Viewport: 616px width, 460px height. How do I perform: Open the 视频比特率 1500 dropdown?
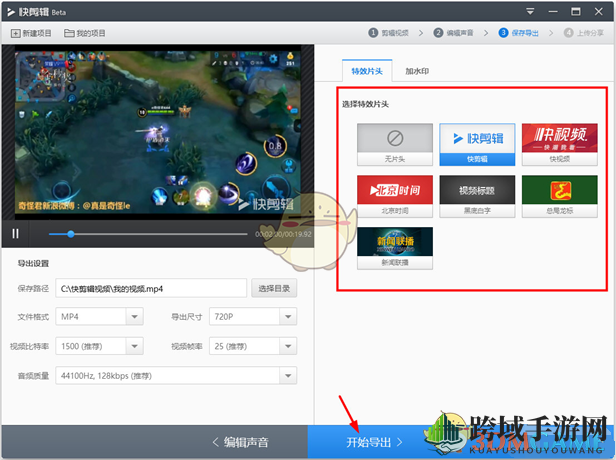(x=99, y=346)
